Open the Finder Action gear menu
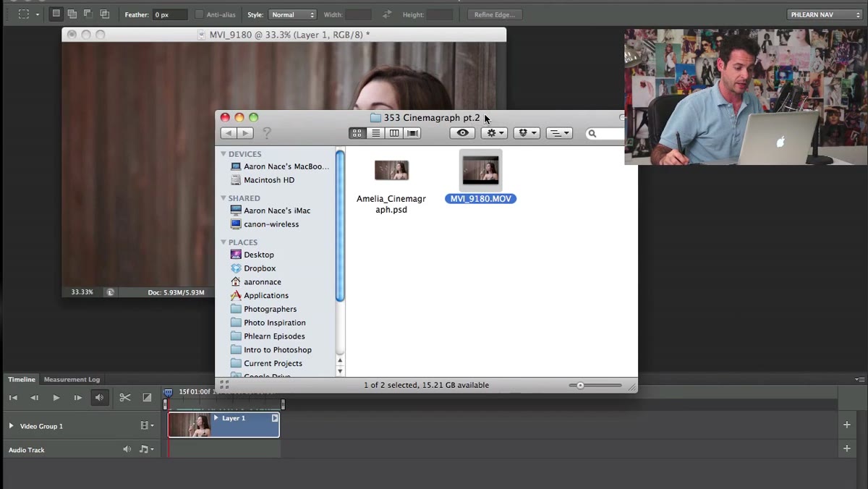The image size is (868, 489). pos(494,133)
